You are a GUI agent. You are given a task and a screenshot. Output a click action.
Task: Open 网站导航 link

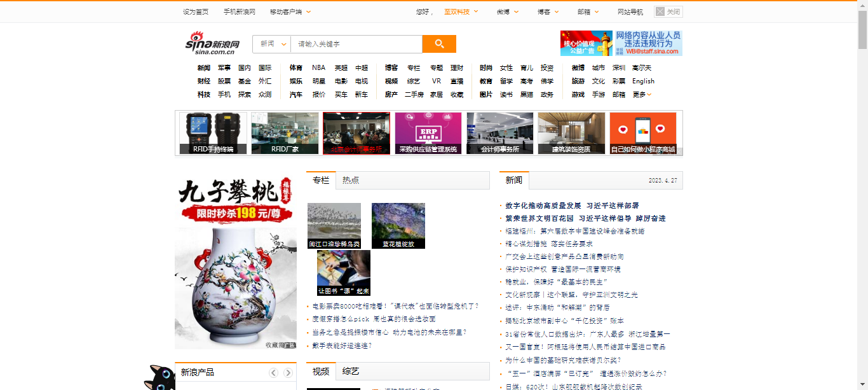[630, 11]
